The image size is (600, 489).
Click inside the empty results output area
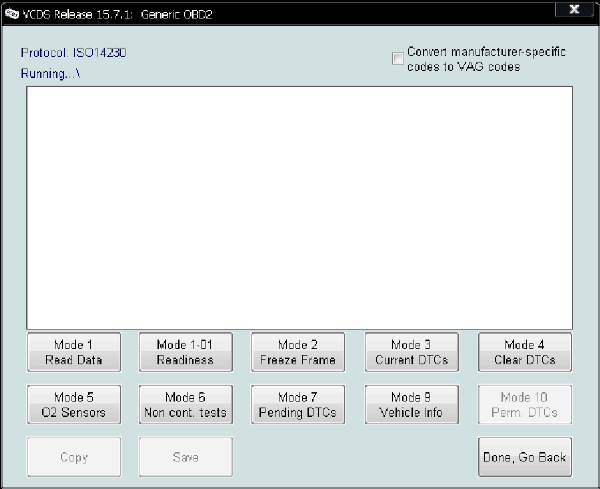point(299,207)
